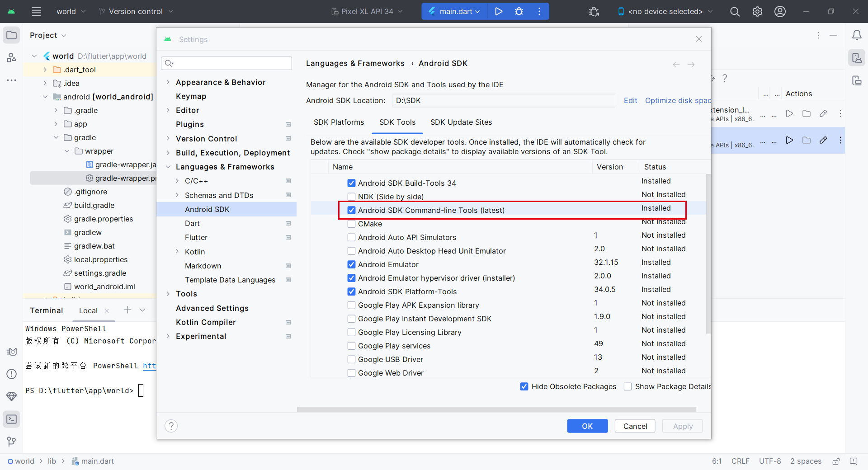Screen dimensions: 868x470
Task: Open Flutter settings page
Action: pyautogui.click(x=196, y=237)
